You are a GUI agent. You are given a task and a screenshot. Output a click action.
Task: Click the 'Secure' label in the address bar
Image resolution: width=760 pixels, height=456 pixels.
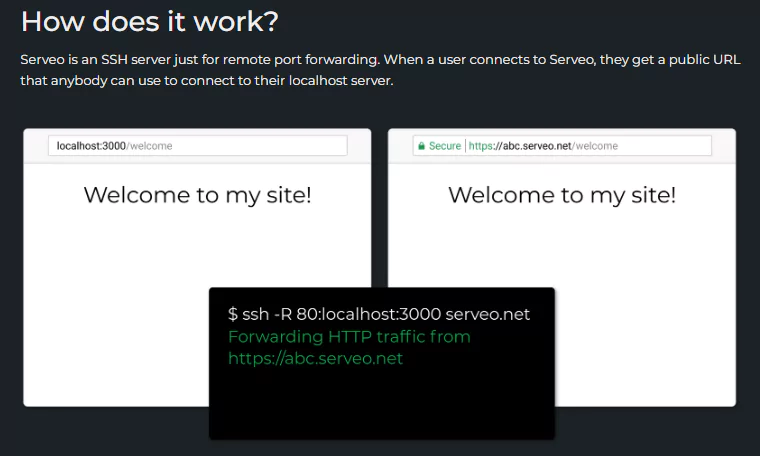point(444,146)
